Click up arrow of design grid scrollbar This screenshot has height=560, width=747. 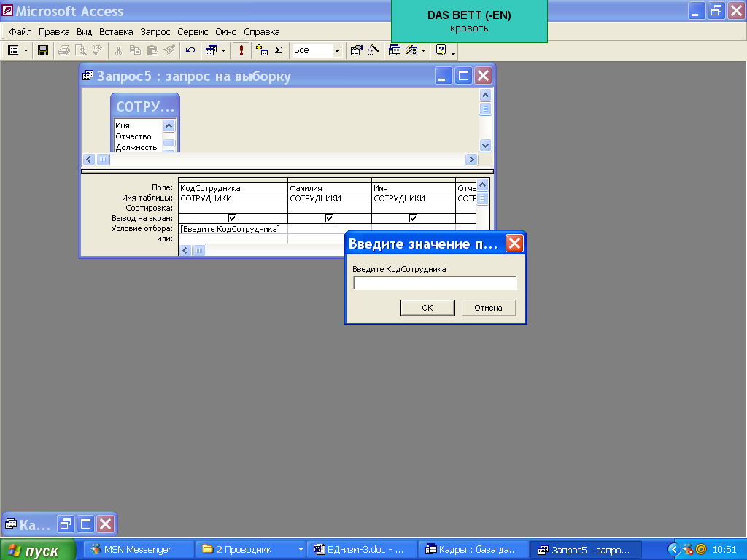pyautogui.click(x=482, y=184)
